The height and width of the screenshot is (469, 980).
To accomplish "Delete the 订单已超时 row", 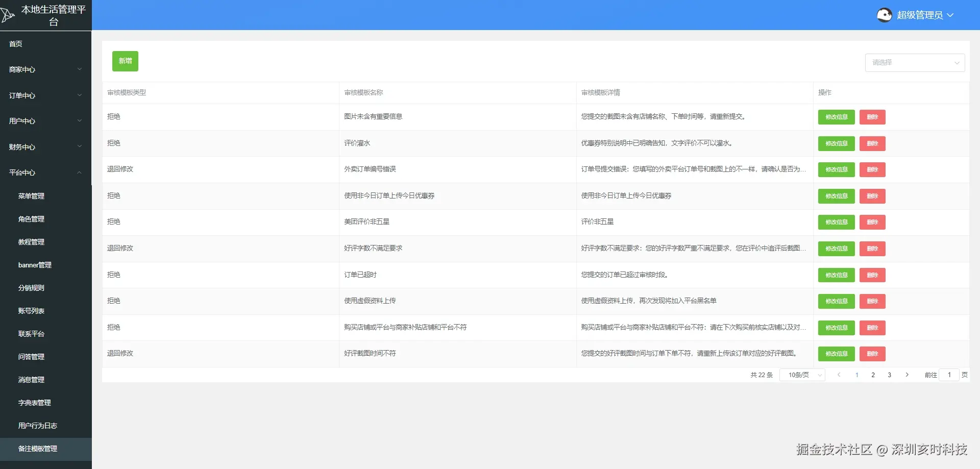I will (872, 275).
